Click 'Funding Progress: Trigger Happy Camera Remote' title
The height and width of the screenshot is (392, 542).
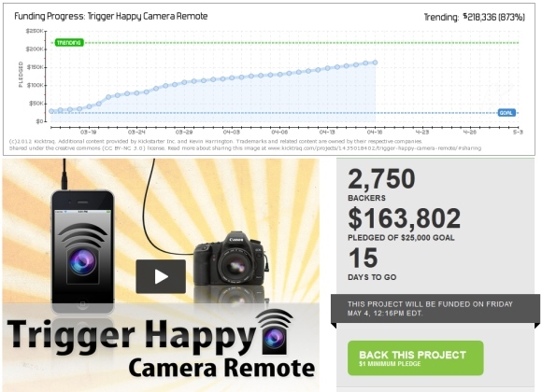[111, 16]
